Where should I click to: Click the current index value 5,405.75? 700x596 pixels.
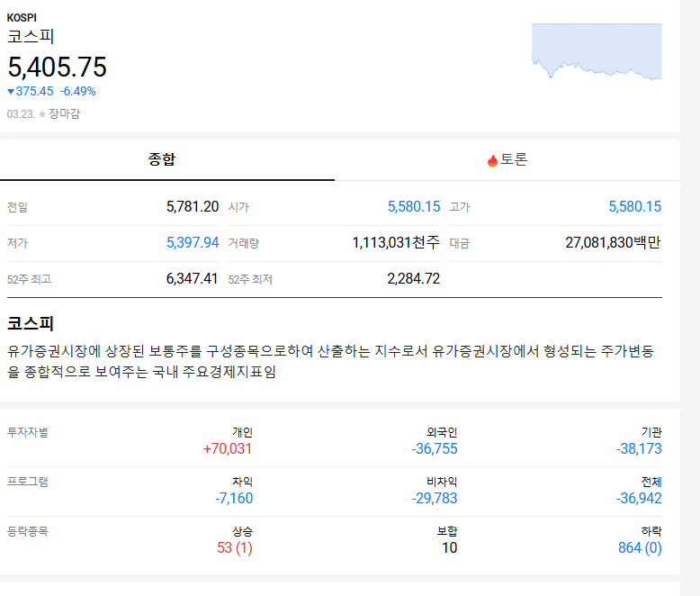tap(58, 67)
